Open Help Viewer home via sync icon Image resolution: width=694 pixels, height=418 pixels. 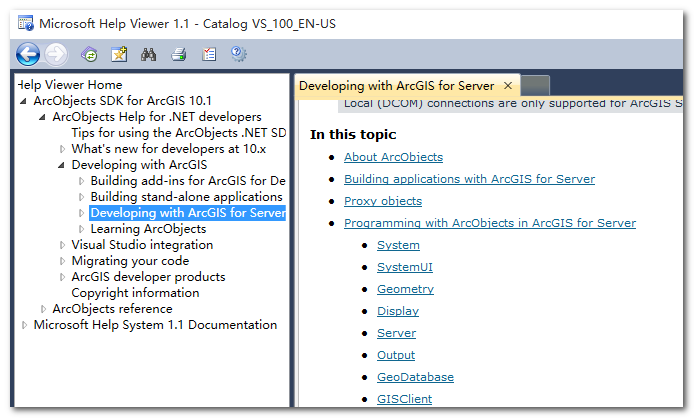[x=89, y=54]
